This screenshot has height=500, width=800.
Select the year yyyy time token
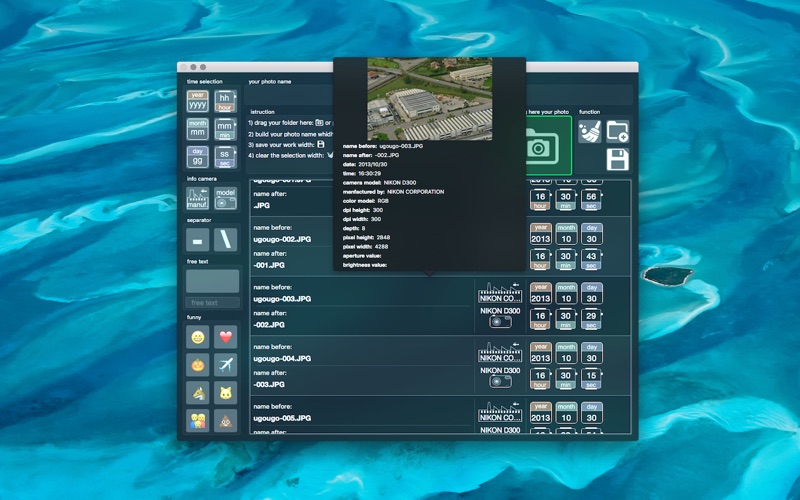[198, 100]
